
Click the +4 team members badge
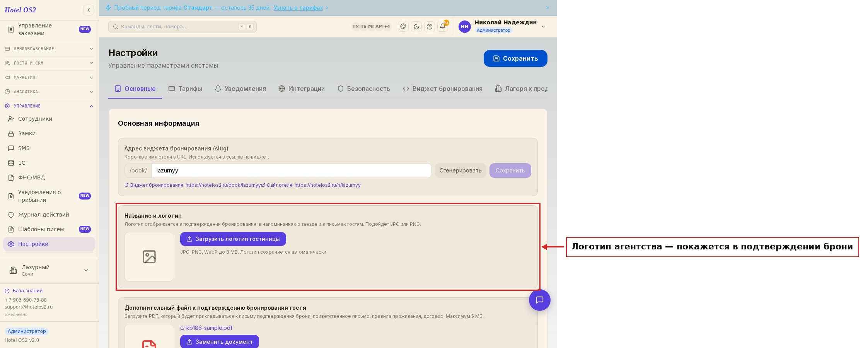coord(387,27)
